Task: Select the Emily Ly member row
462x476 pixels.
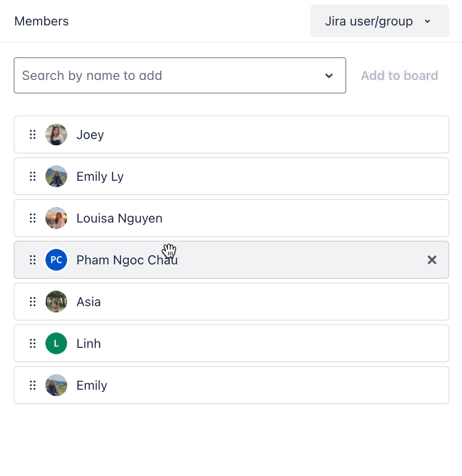Action: (227, 176)
